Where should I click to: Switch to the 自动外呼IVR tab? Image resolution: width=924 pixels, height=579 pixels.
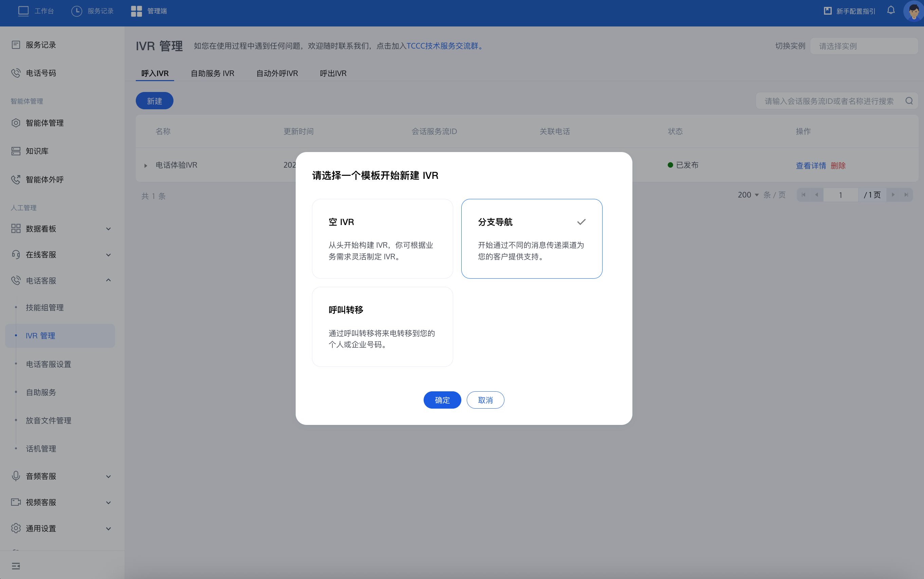(277, 73)
